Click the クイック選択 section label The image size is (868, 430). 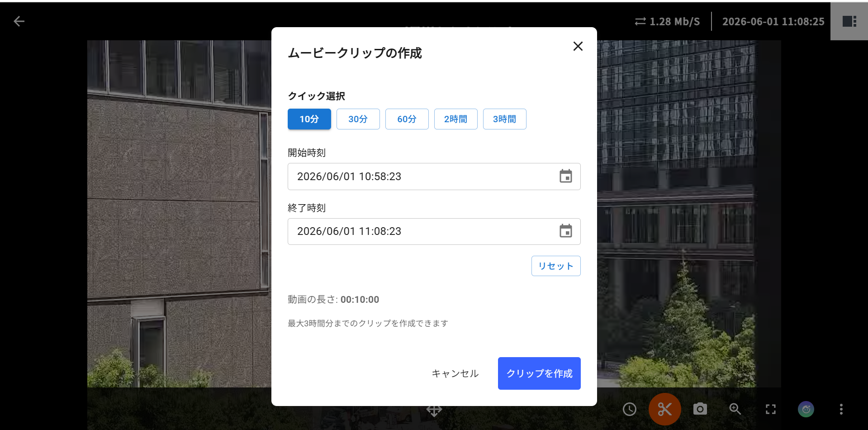[317, 96]
